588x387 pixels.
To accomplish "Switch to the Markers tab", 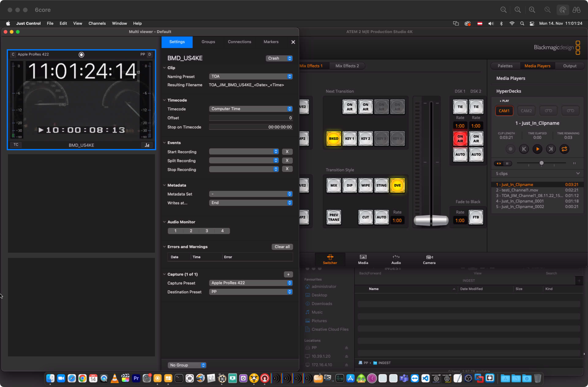I will pos(271,42).
